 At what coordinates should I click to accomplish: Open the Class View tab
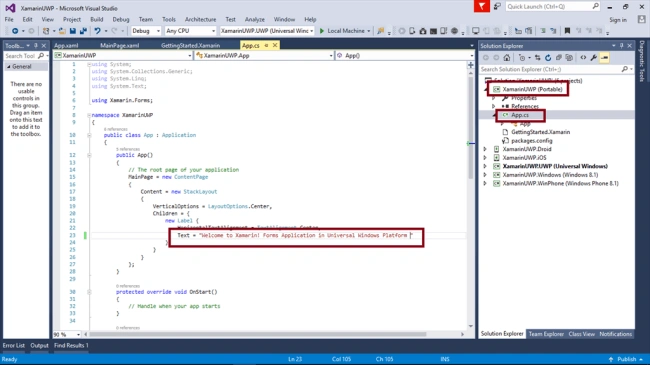582,334
